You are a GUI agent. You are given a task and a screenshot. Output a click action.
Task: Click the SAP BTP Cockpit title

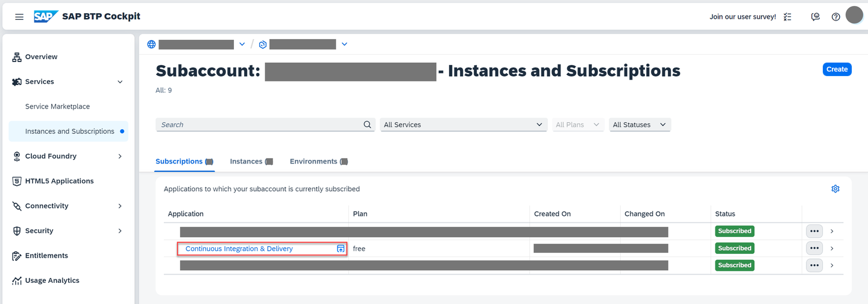tap(101, 16)
